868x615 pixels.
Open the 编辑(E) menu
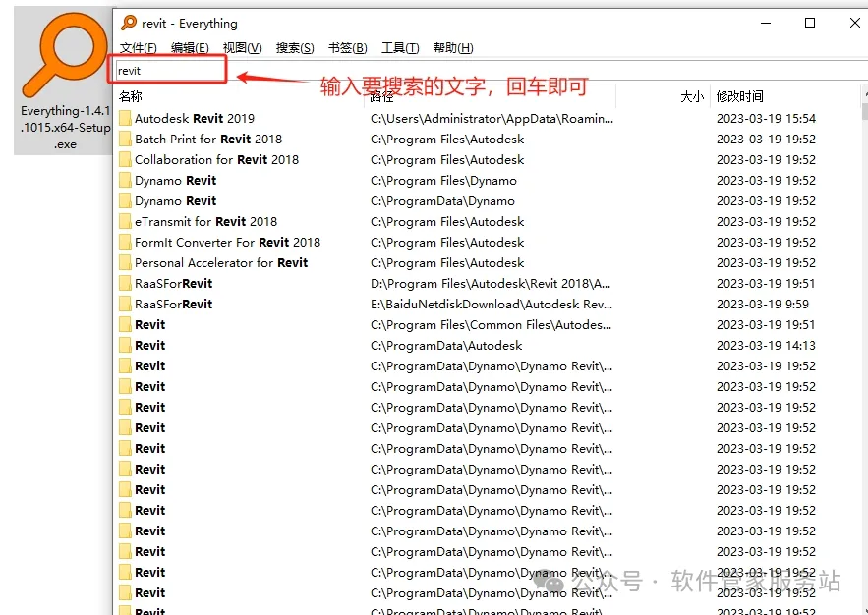point(190,48)
